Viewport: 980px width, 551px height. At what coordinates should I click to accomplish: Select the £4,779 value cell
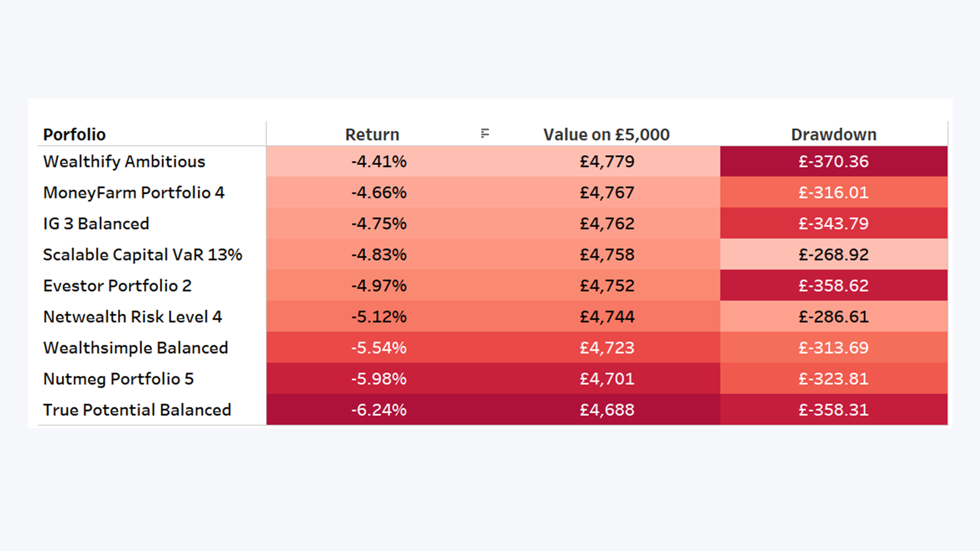coord(607,161)
